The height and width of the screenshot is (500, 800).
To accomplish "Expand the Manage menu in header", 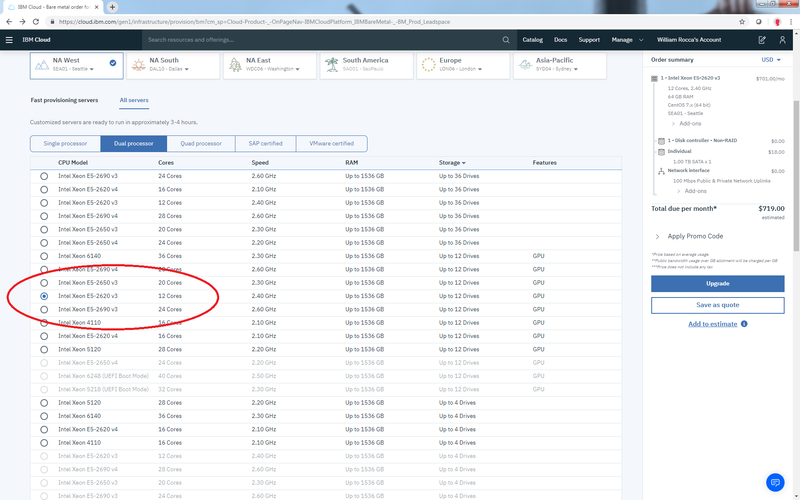I will point(628,40).
